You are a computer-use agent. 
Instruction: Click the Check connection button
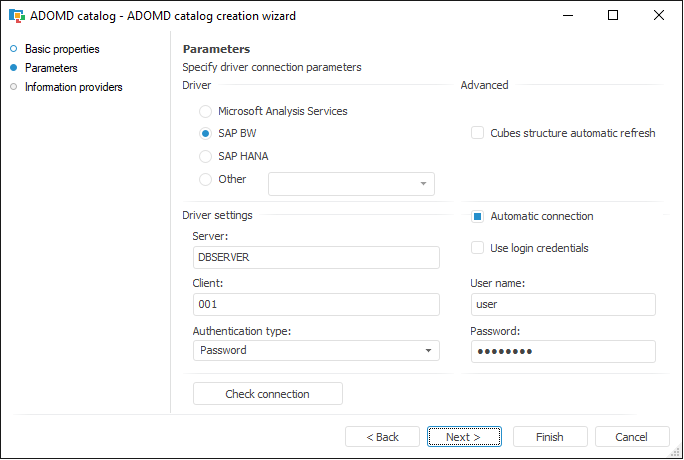pyautogui.click(x=267, y=394)
